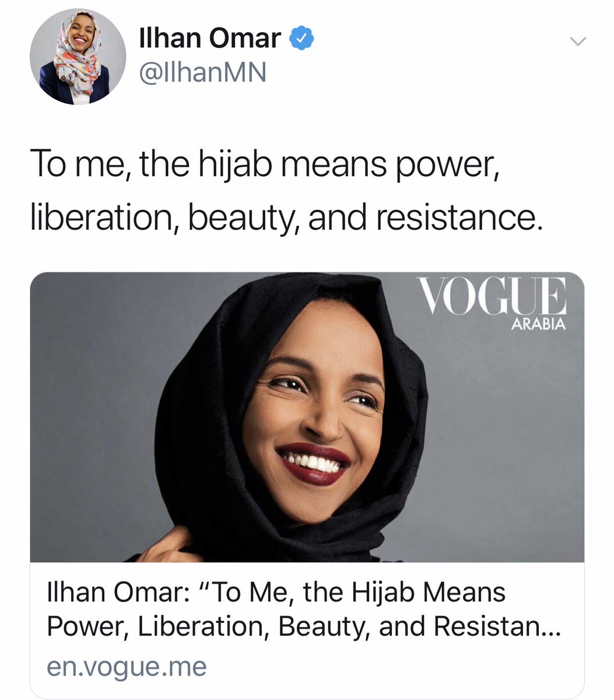Click the ARABIA label under the logo
Viewport: 614px width, 700px height.
[538, 324]
